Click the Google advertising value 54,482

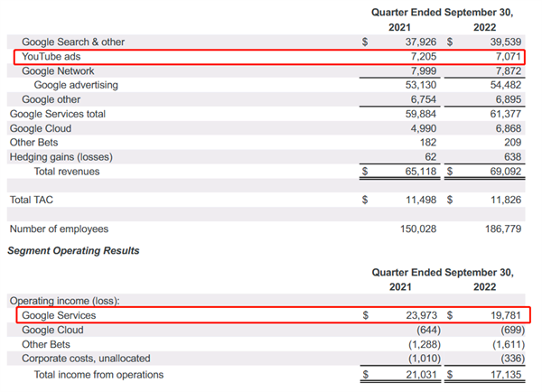[505, 85]
